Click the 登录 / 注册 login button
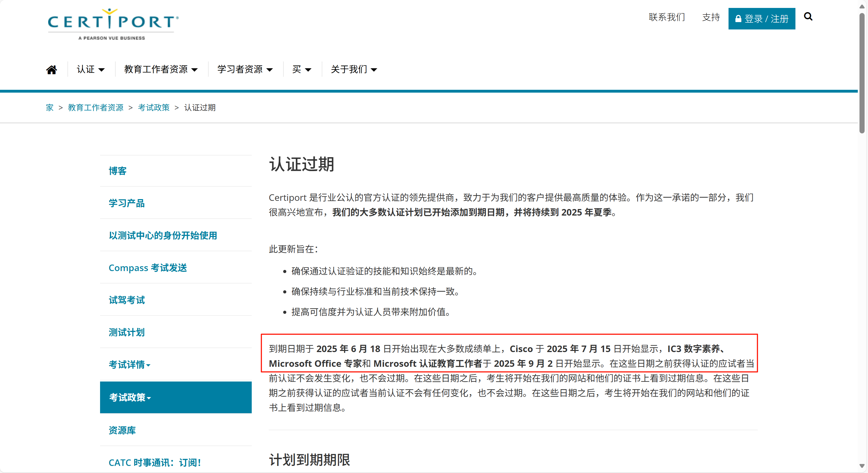This screenshot has height=473, width=868. pos(761,18)
